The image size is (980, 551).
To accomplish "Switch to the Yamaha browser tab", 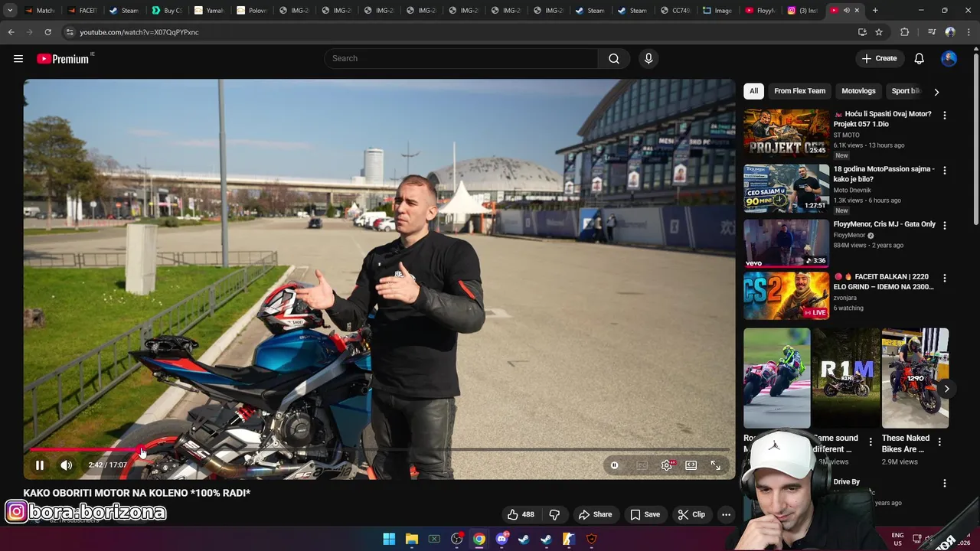I will (208, 11).
